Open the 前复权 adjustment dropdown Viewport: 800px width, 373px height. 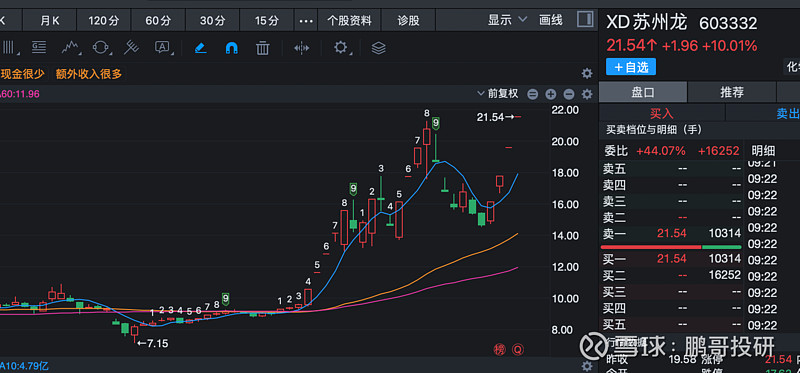tap(497, 93)
